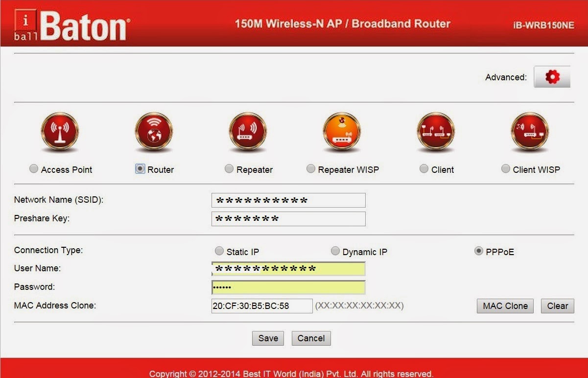The width and height of the screenshot is (588, 378).
Task: Select the Router radio button
Action: (x=140, y=169)
